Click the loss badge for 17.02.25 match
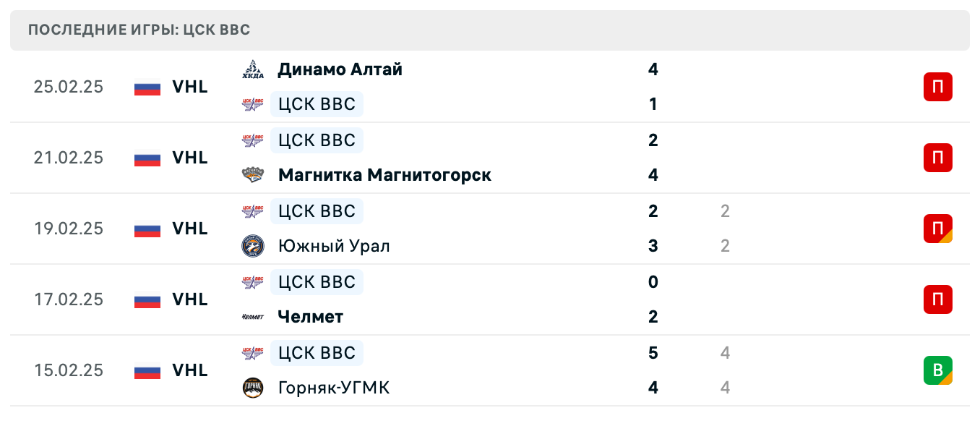This screenshot has height=421, width=980. point(937,299)
